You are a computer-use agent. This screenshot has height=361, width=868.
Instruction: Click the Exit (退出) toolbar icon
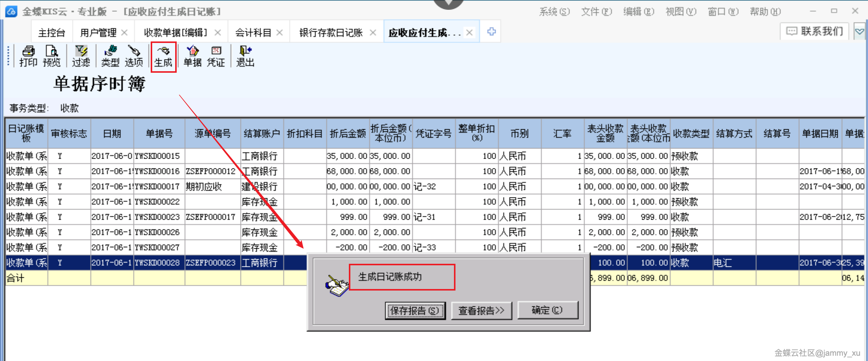coord(245,56)
